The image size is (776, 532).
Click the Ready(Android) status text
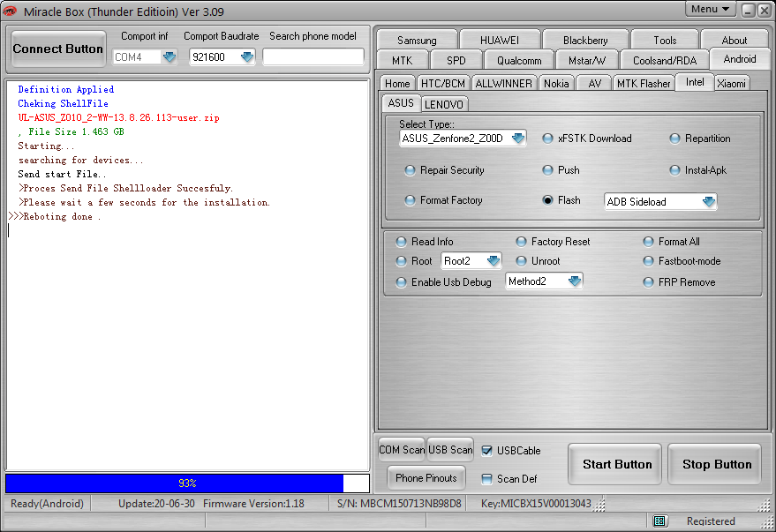[47, 504]
